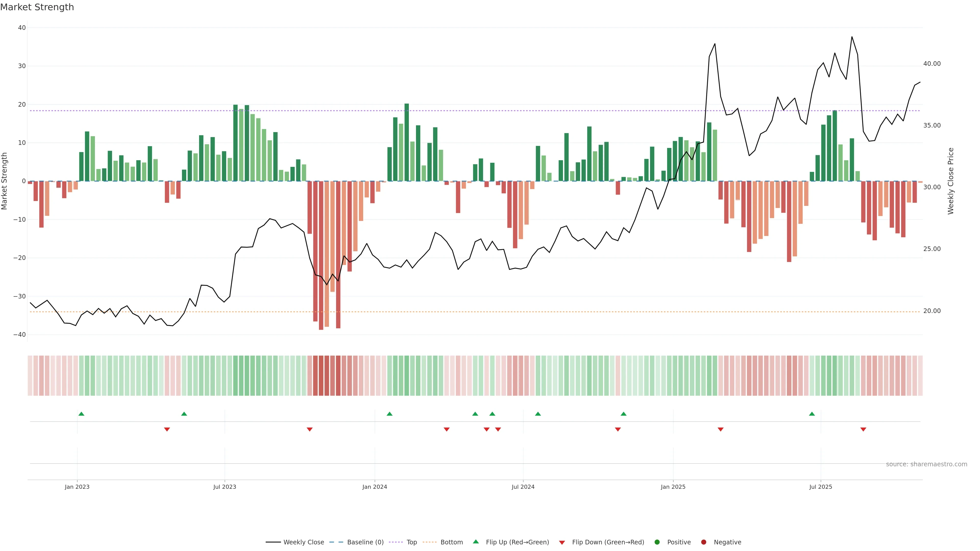
Task: Click the orange Bottom dotted line swatch in legend
Action: pos(430,542)
